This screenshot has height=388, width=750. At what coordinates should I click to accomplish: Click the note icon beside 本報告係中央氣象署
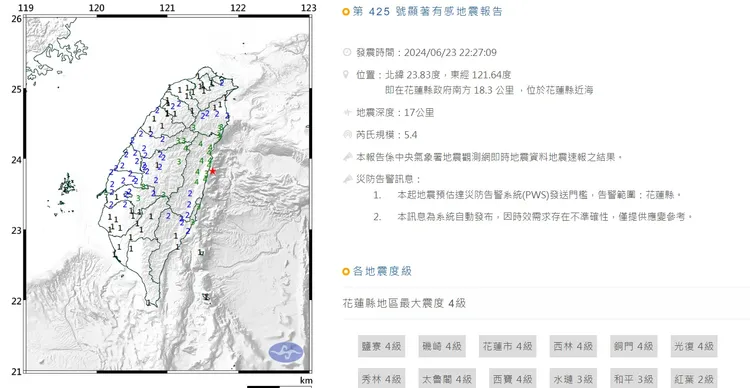348,157
